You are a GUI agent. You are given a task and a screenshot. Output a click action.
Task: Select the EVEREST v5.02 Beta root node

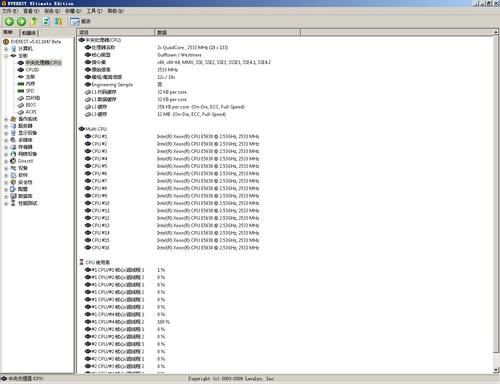[x=36, y=42]
